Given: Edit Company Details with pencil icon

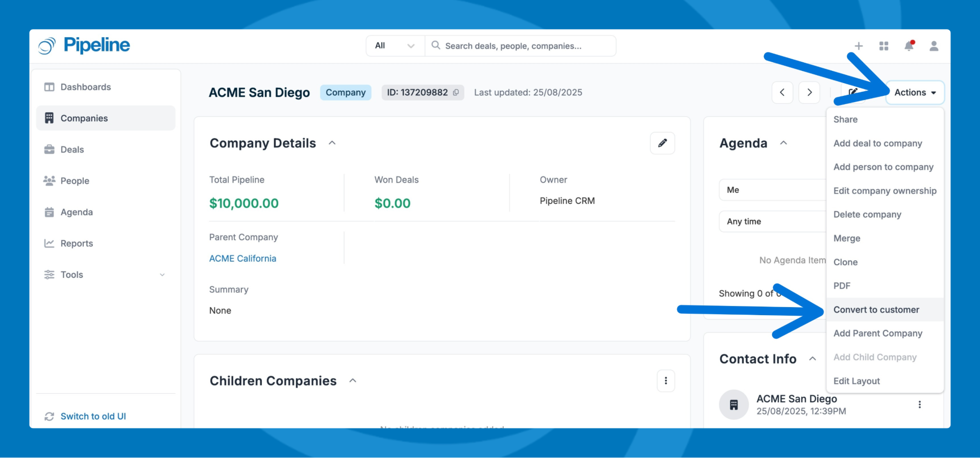Looking at the screenshot, I should click(663, 143).
